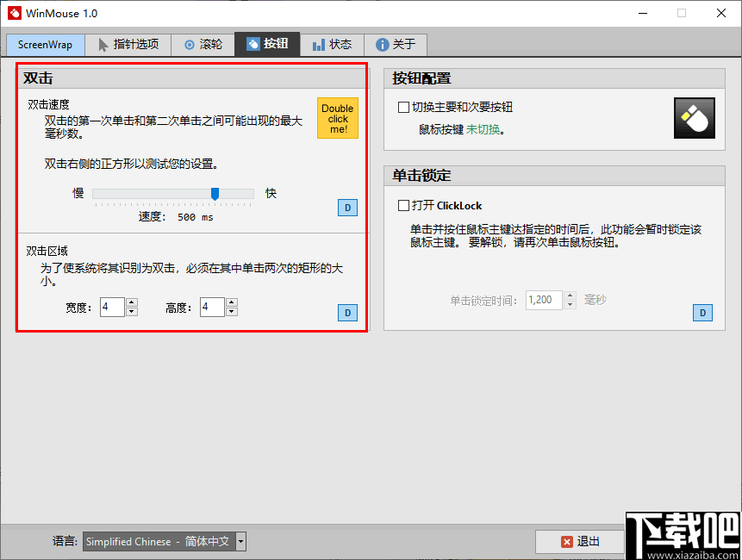
Task: Reset ClickLock settings with the D icon
Action: click(703, 313)
